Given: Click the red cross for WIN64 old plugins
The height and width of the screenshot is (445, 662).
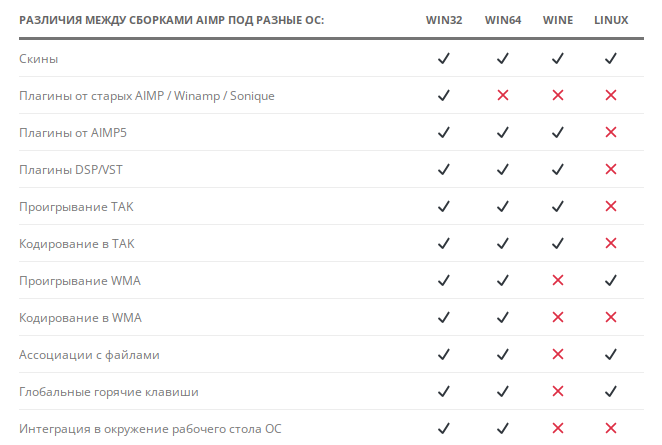Looking at the screenshot, I should (503, 96).
